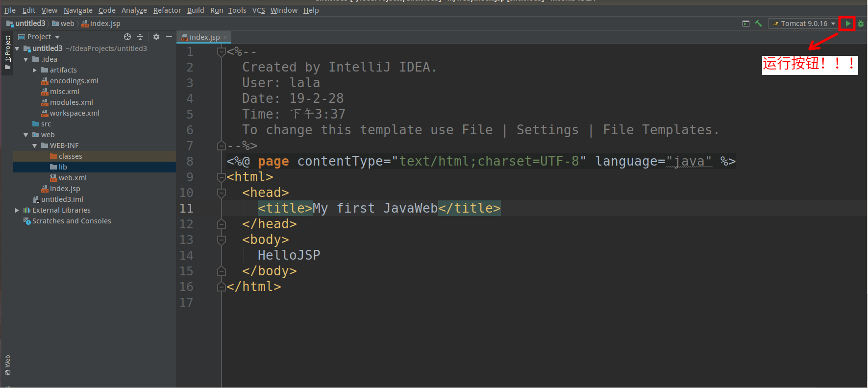Screen dimensions: 868x388
Task: Toggle the 1: Project side tool window
Action: click(7, 52)
